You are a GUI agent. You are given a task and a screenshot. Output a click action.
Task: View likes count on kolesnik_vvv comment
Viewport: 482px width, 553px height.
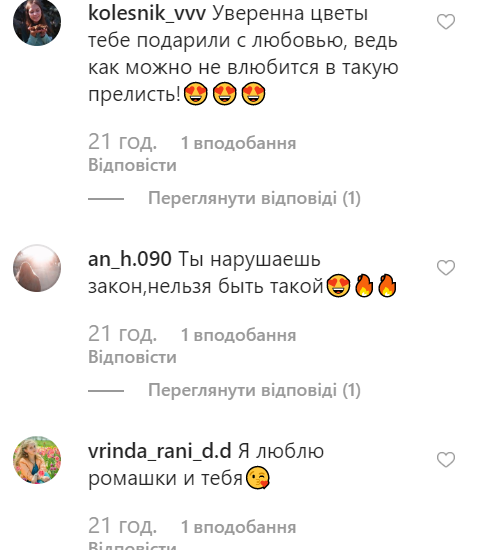coord(238,143)
